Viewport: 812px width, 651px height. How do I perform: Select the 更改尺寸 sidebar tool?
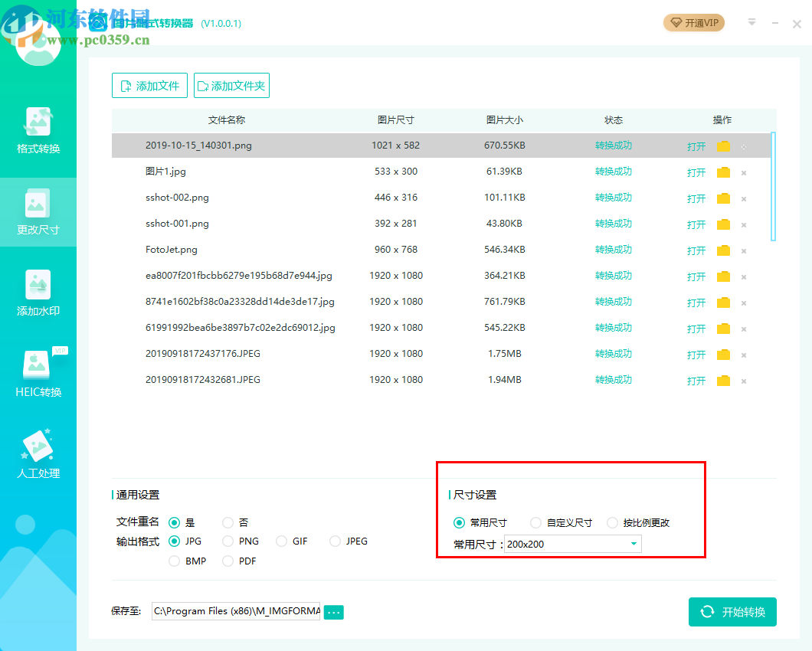click(x=38, y=213)
